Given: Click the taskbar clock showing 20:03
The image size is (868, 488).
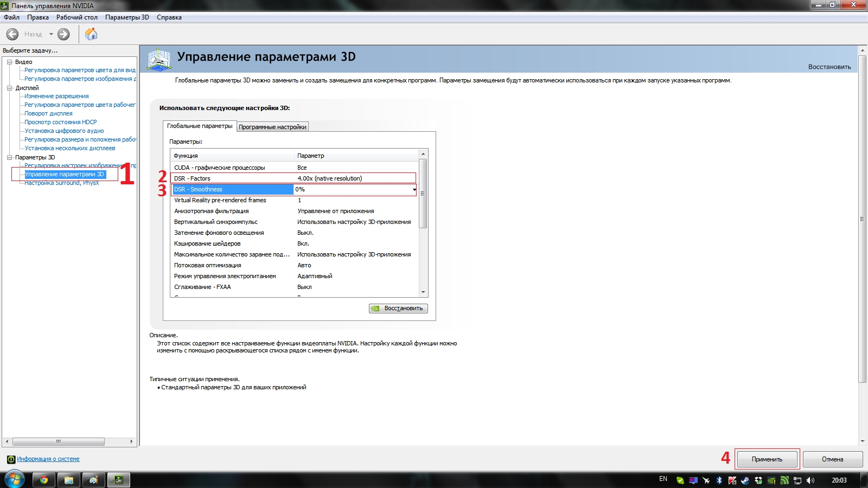Looking at the screenshot, I should point(839,480).
